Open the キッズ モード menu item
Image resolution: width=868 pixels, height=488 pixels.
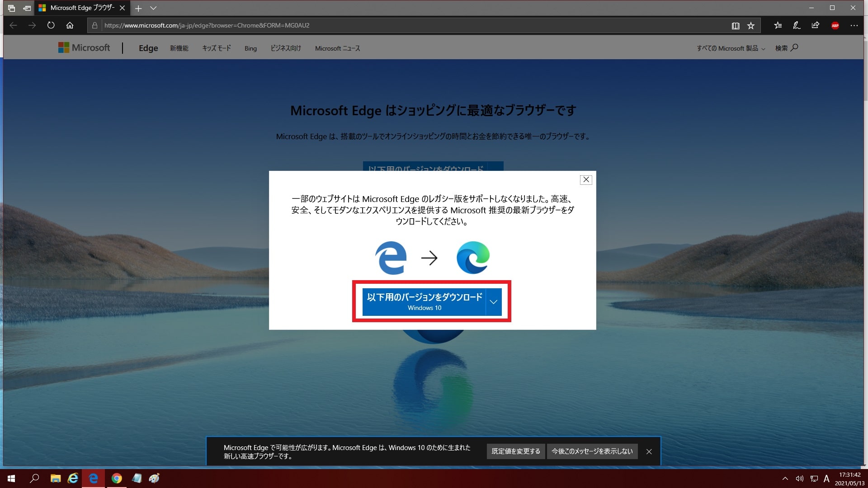click(x=217, y=48)
